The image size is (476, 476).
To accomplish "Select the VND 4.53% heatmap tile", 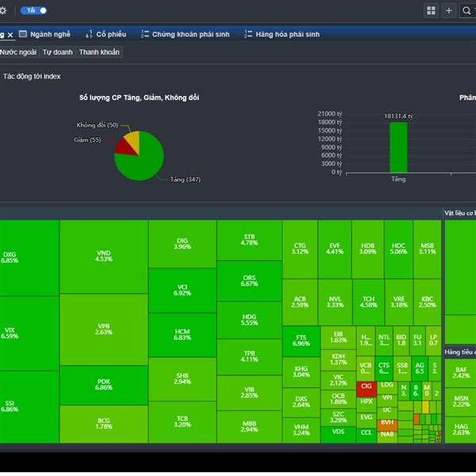I will click(104, 256).
